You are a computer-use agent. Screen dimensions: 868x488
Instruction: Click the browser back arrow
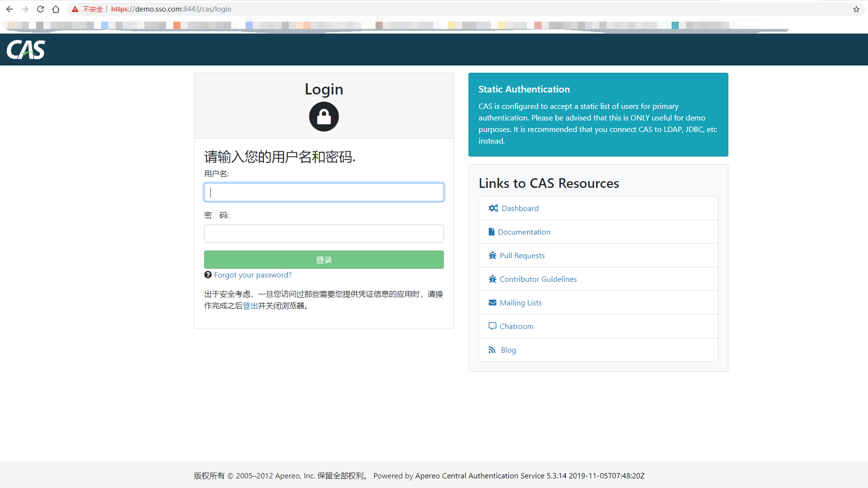pos(10,9)
